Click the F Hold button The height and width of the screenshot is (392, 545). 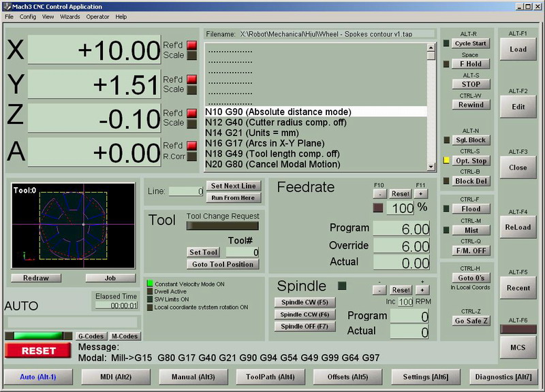471,64
